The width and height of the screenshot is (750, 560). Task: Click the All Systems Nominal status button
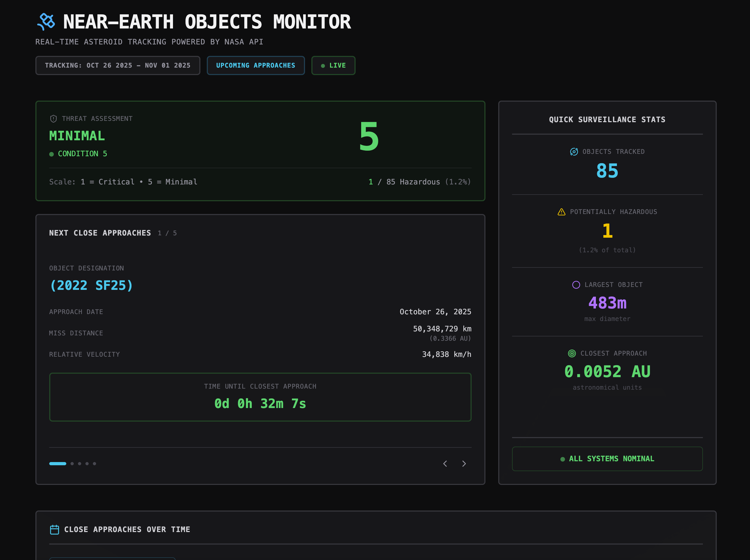(x=607, y=459)
